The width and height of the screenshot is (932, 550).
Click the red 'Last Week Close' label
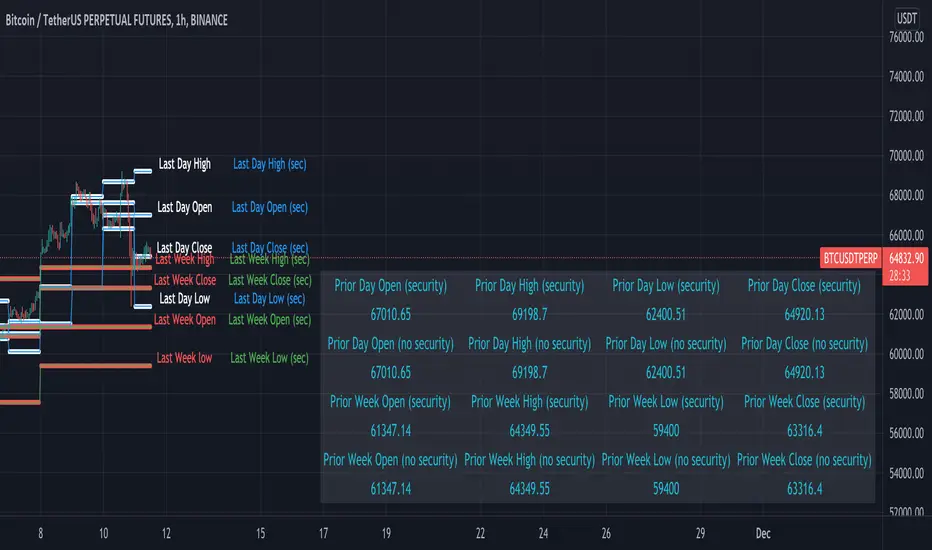coord(185,280)
